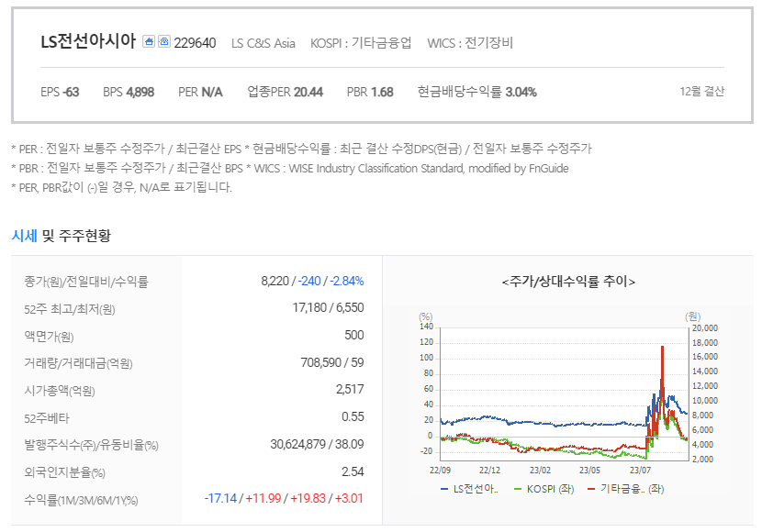Click the face value 500
762x532 pixels.
[x=353, y=335]
